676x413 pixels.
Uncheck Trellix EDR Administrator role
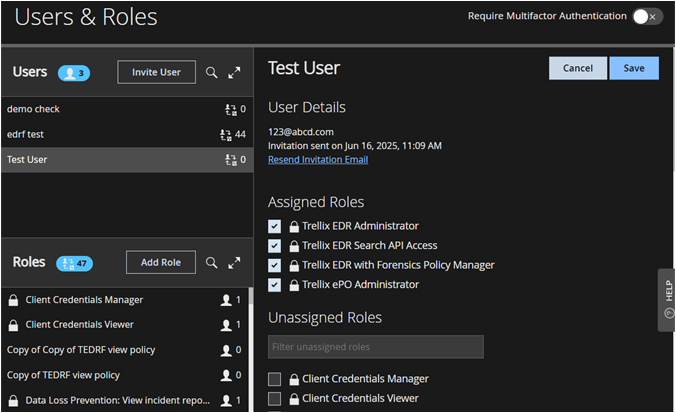[x=274, y=226]
